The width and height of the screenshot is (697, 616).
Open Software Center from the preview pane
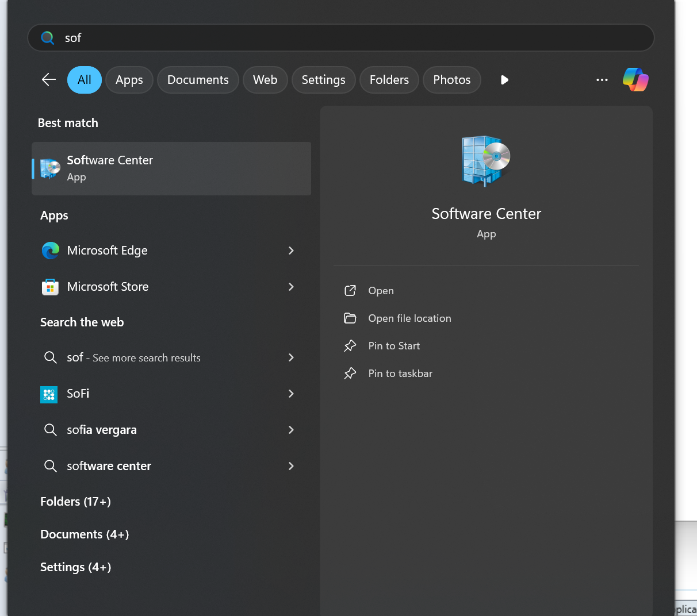click(x=381, y=291)
